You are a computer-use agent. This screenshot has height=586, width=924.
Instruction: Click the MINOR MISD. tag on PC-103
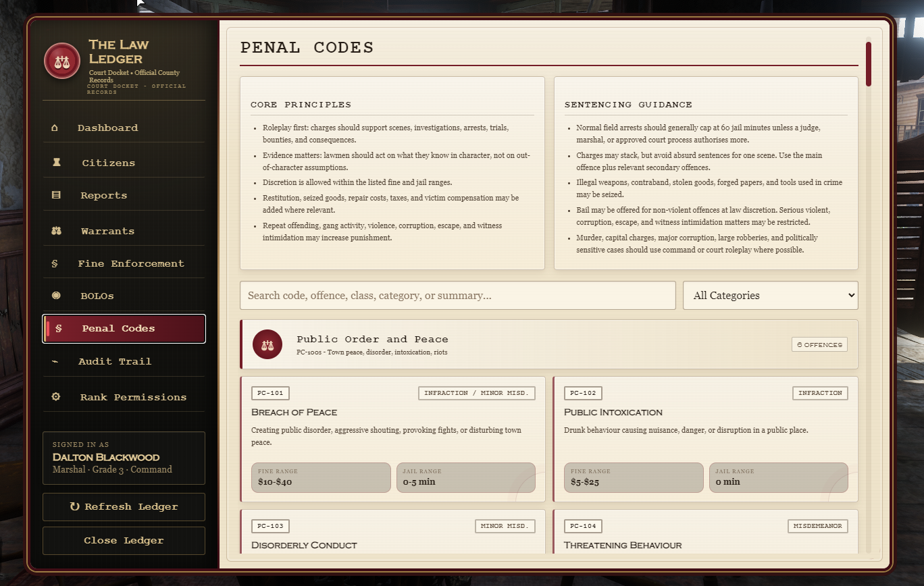(x=505, y=526)
